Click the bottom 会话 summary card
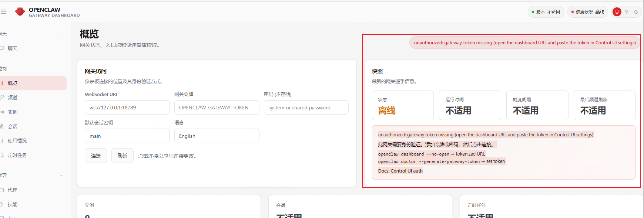644x218 pixels. click(360, 207)
